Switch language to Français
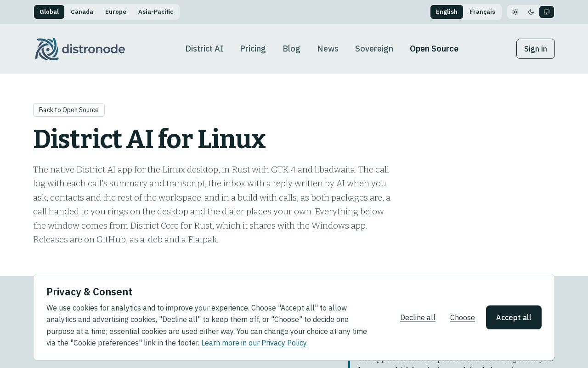Screen dimensions: 588x368 (x=482, y=12)
